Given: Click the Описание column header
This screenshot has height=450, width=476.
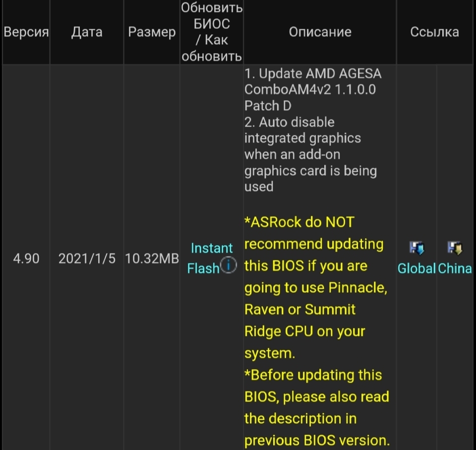Looking at the screenshot, I should pyautogui.click(x=320, y=32).
